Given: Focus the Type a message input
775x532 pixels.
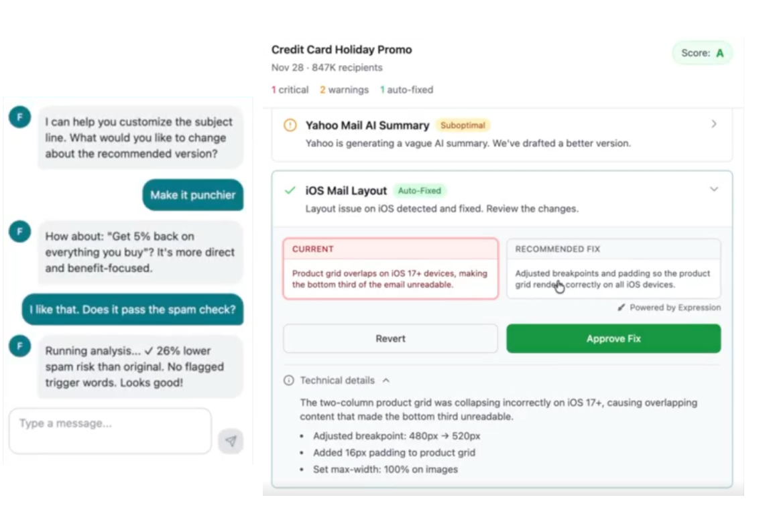Looking at the screenshot, I should (110, 430).
